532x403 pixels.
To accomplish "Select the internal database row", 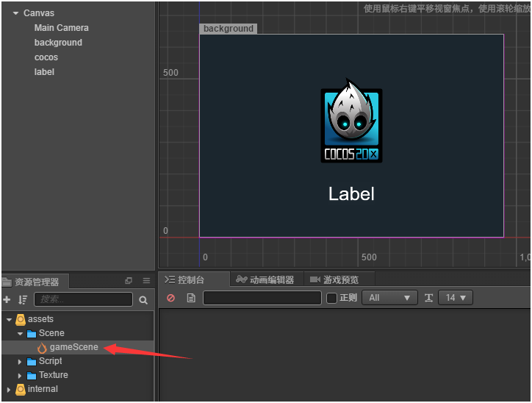I will [78, 389].
